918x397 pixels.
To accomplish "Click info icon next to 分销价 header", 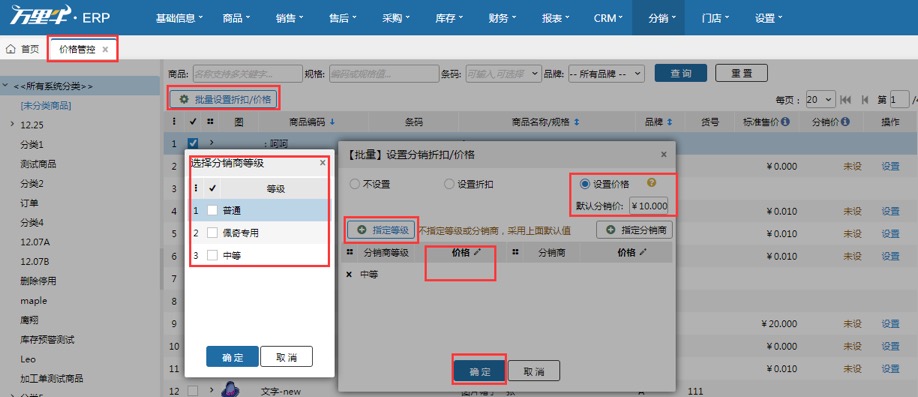I will click(845, 122).
